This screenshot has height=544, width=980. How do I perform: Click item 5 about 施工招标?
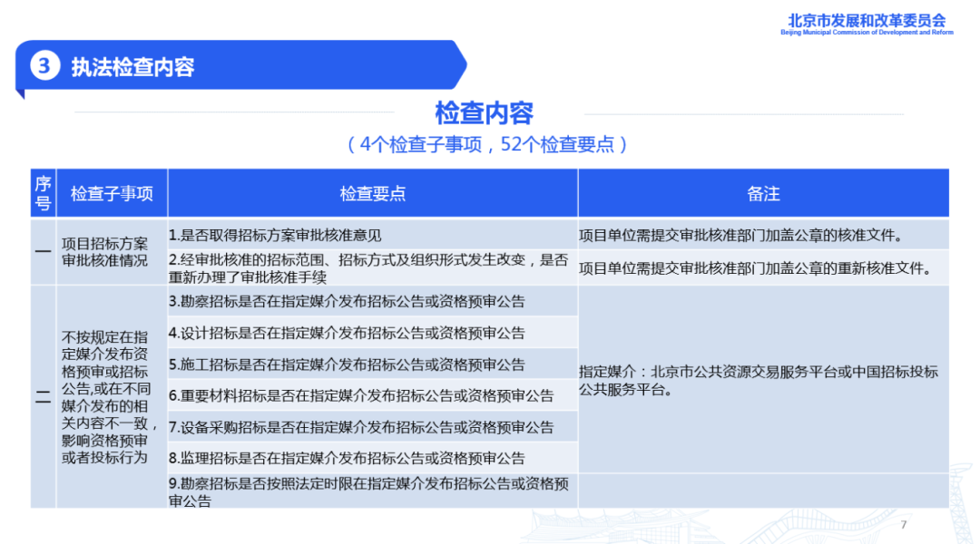pyautogui.click(x=347, y=364)
